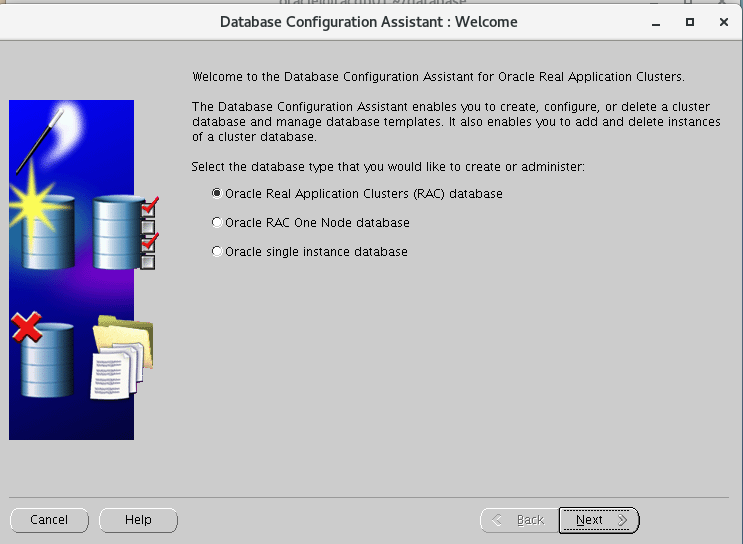Click the paragraph starting 'The Database Configuration Assistant enables'
Screen dimensions: 743x544
(x=456, y=122)
